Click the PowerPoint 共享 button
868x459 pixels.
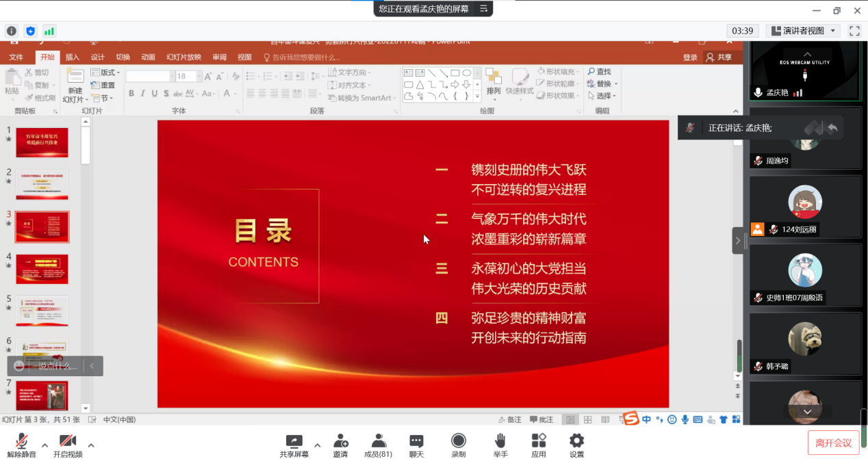click(x=719, y=57)
